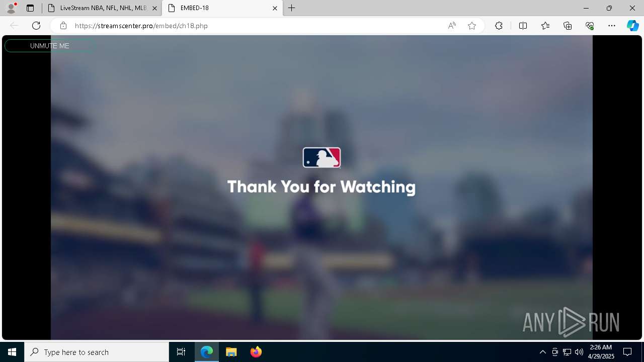Open the network status icon

567,352
